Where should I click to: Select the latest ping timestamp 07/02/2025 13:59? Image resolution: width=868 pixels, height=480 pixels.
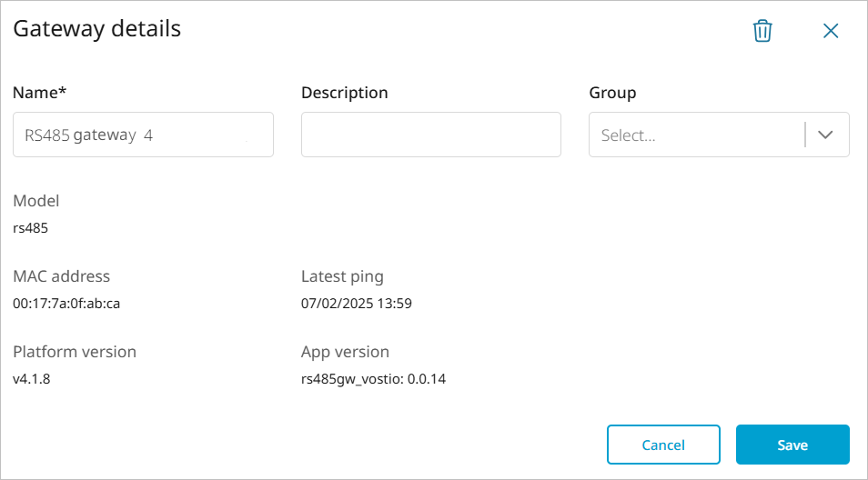(x=356, y=304)
